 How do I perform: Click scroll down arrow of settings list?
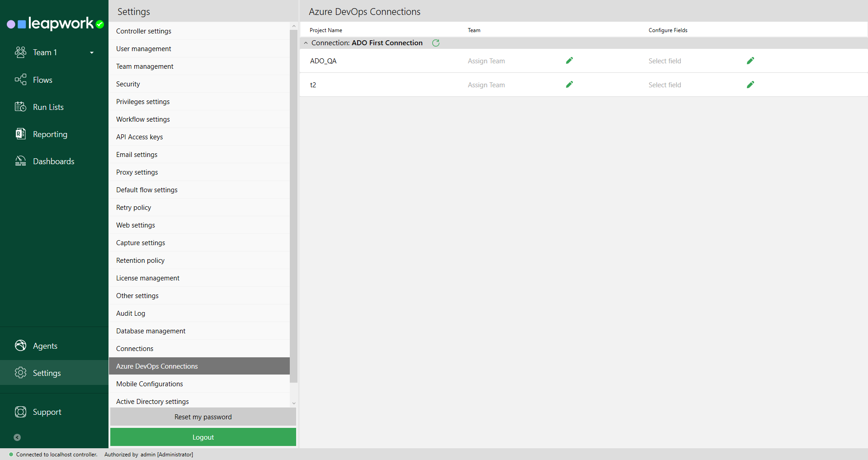(x=294, y=403)
